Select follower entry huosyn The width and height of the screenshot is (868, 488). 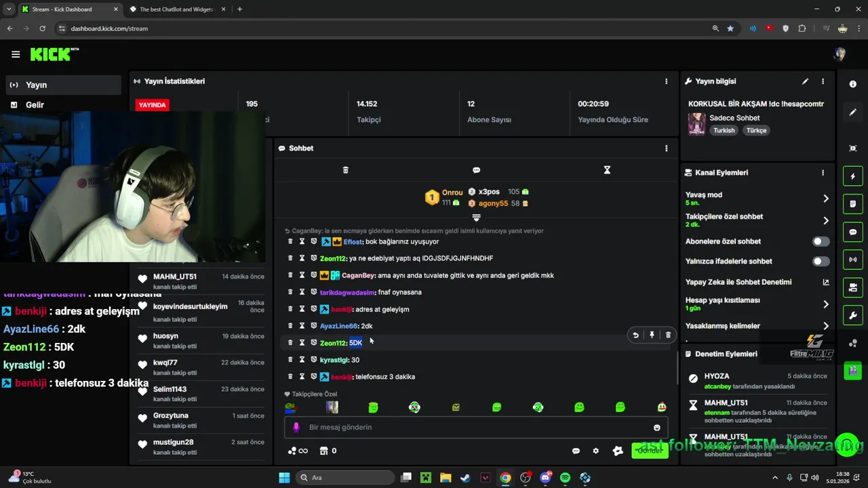pyautogui.click(x=201, y=341)
